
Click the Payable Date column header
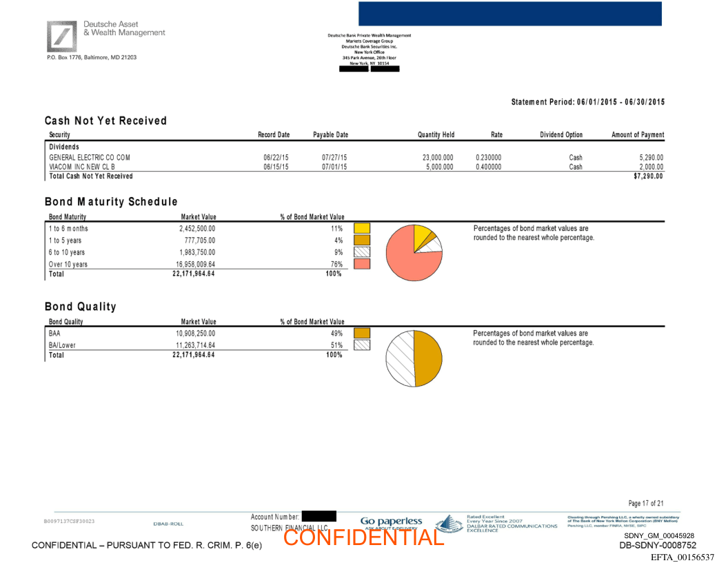pyautogui.click(x=330, y=135)
